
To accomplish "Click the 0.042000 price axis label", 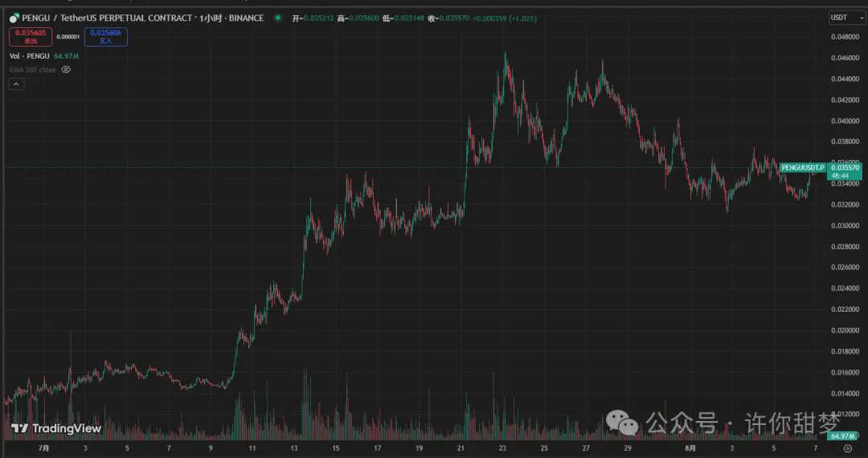I will click(x=845, y=100).
